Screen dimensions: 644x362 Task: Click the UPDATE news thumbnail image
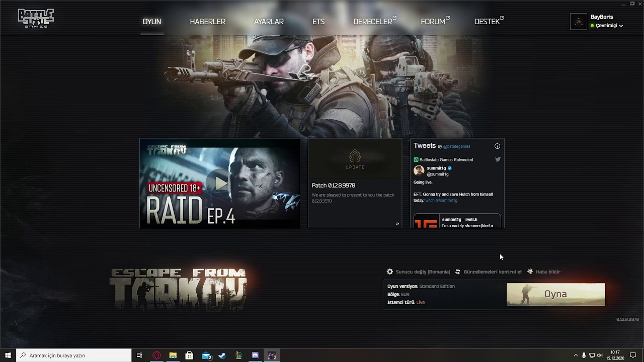pyautogui.click(x=355, y=158)
